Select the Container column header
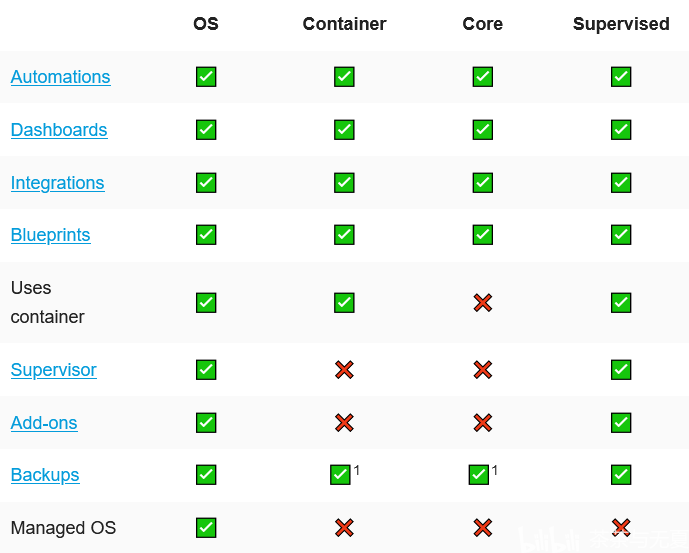689x553 pixels. pyautogui.click(x=344, y=24)
